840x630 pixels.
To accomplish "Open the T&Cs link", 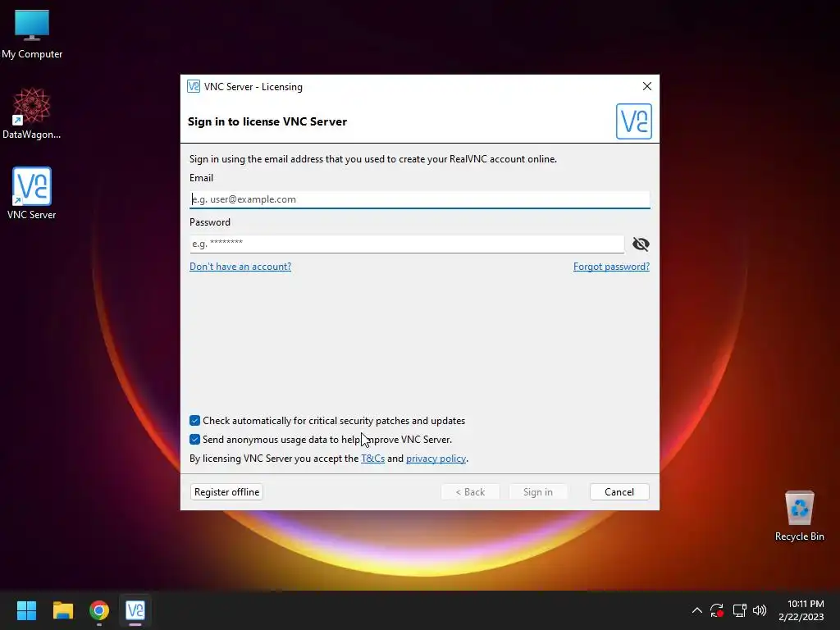I will [373, 459].
